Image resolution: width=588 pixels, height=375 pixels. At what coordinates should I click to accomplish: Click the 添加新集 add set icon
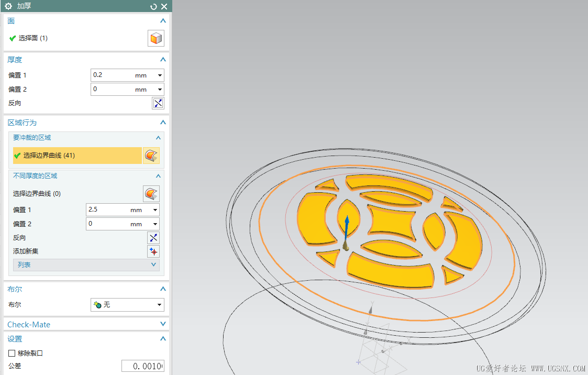tap(153, 251)
